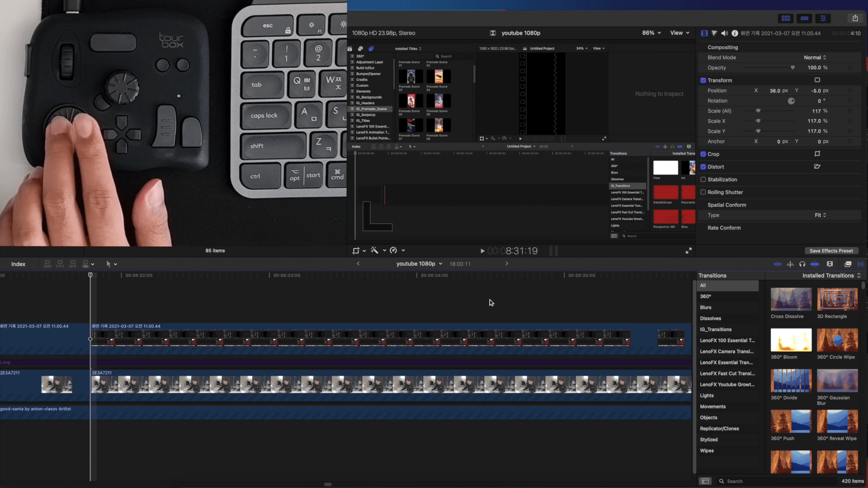Open the timeline Index button
This screenshot has height=488, width=868.
18,264
